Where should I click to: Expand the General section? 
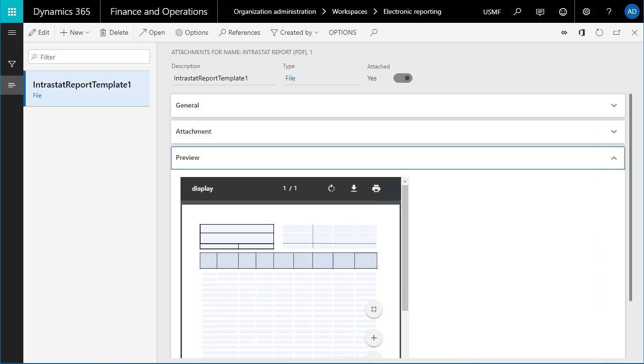click(398, 105)
